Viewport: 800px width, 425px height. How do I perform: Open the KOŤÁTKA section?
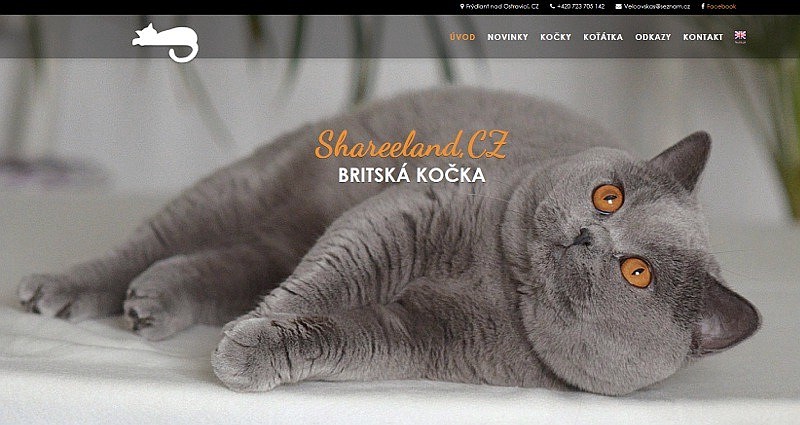pyautogui.click(x=603, y=37)
